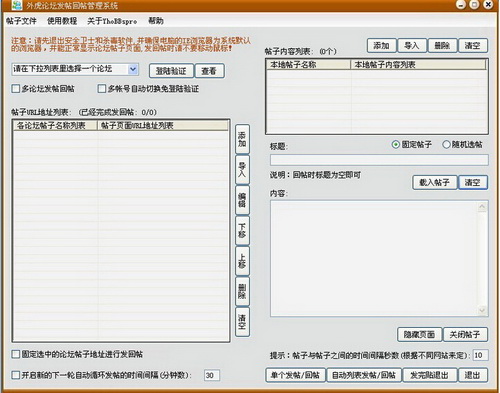Click the 隐藏页面 button

[419, 335]
